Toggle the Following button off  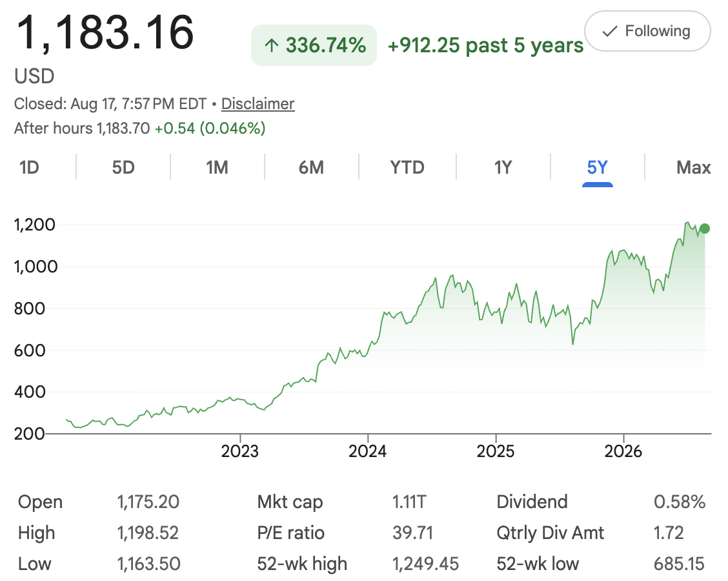(x=647, y=31)
